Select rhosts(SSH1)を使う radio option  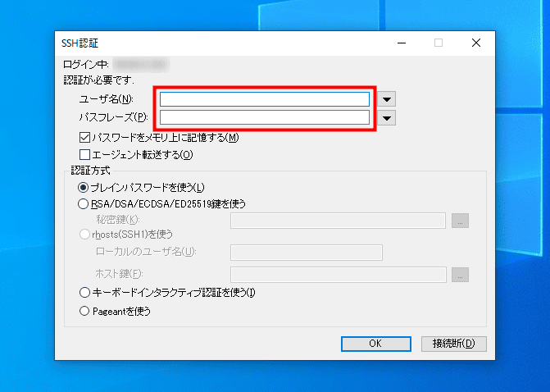click(84, 234)
